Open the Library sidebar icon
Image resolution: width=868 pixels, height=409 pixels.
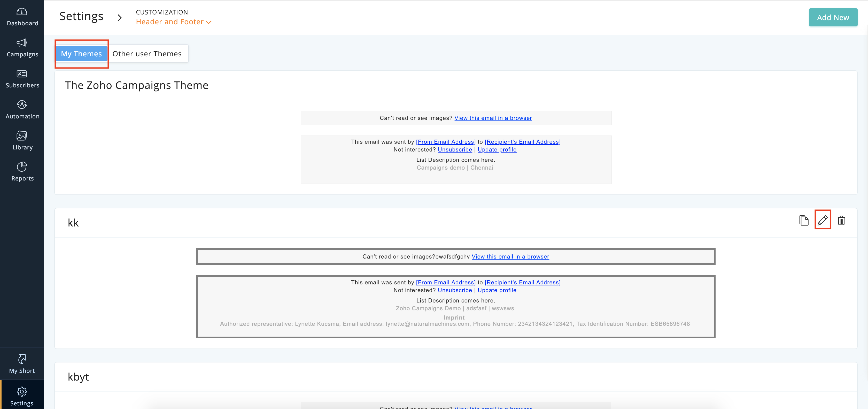pyautogui.click(x=22, y=136)
